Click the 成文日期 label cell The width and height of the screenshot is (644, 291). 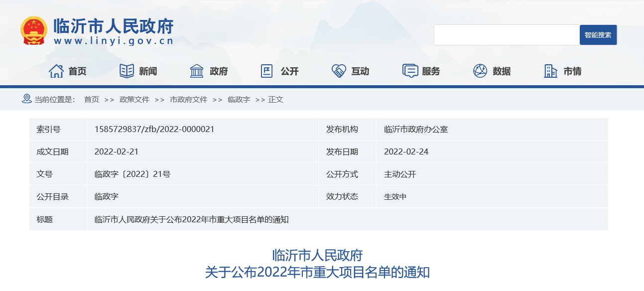point(58,151)
